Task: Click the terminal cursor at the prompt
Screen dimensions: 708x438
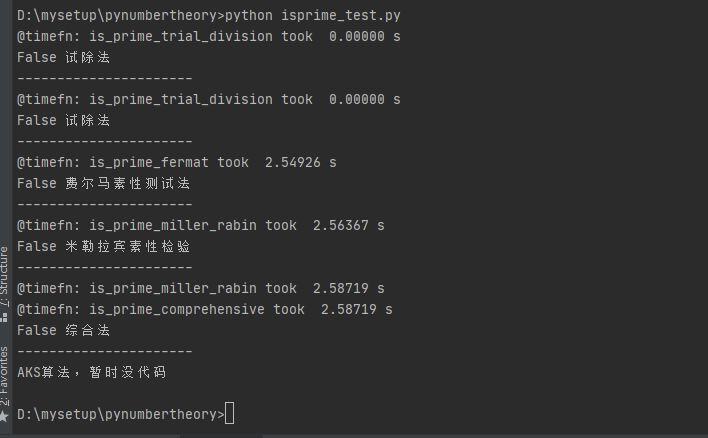Action: [x=230, y=414]
